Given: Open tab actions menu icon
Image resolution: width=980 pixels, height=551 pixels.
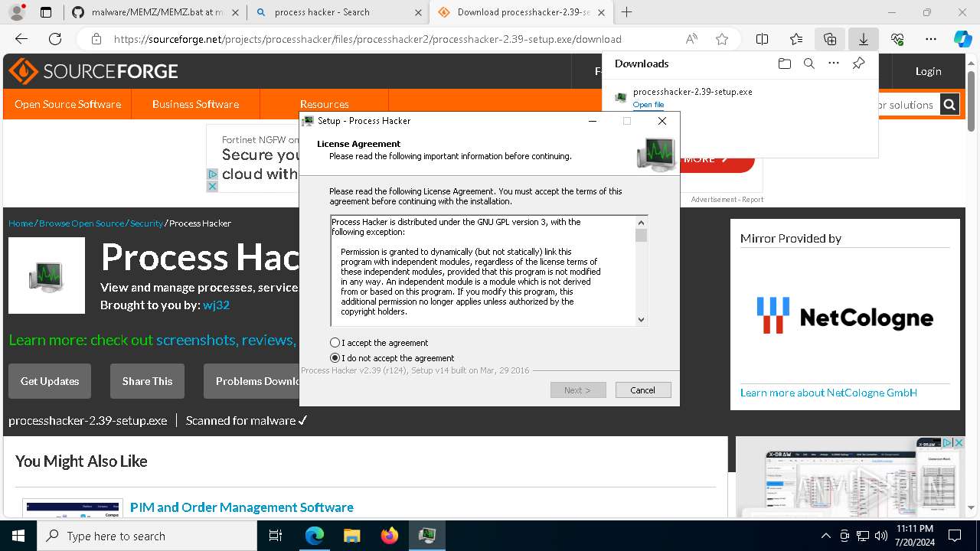Looking at the screenshot, I should [x=46, y=12].
